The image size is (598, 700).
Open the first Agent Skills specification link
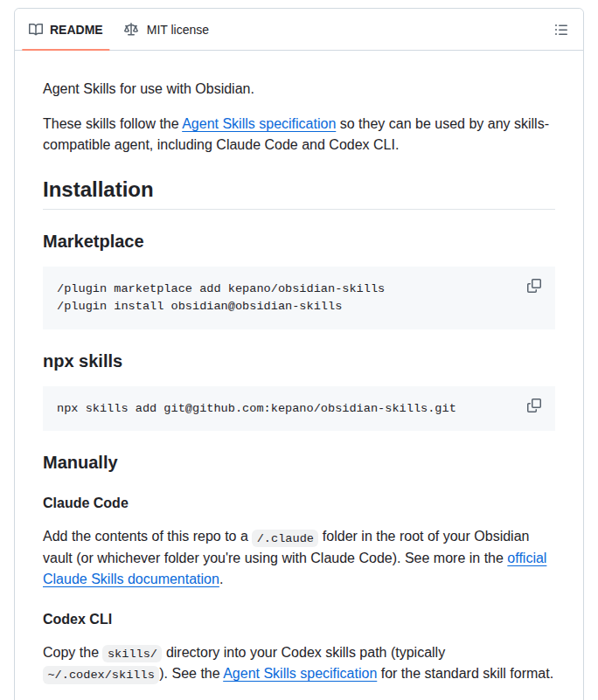click(x=259, y=124)
